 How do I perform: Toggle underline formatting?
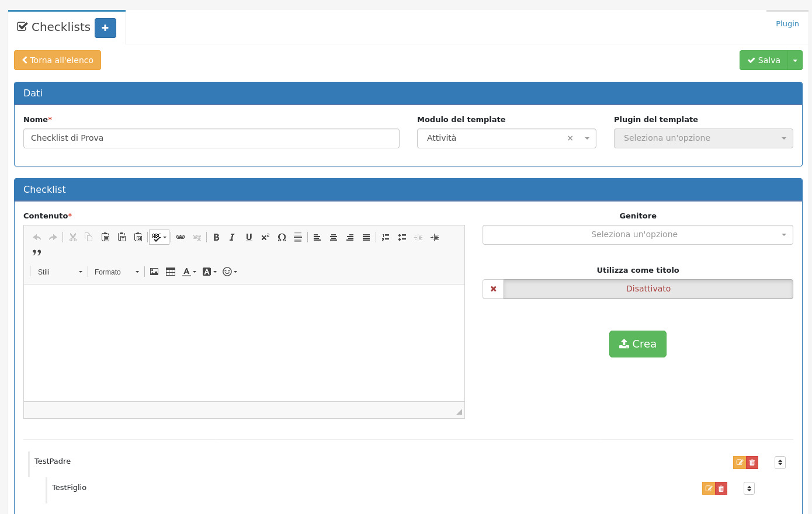click(249, 237)
